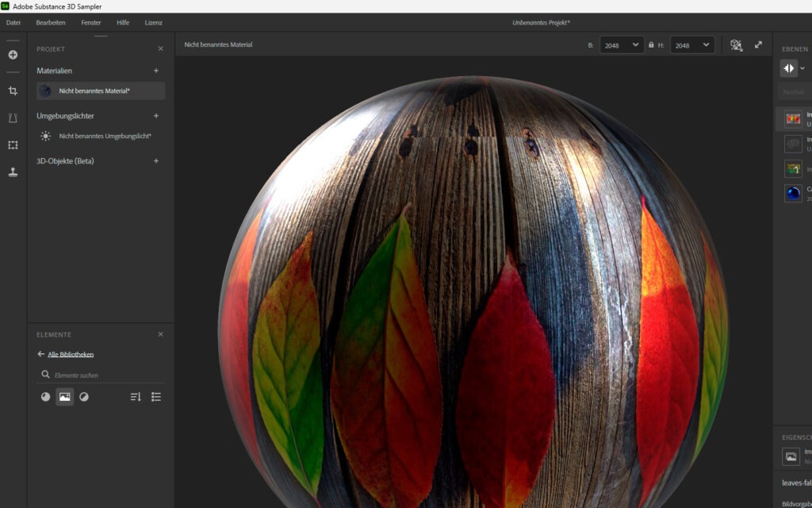812x508 pixels.
Task: Open the sort order icon in Elemente
Action: pos(136,397)
